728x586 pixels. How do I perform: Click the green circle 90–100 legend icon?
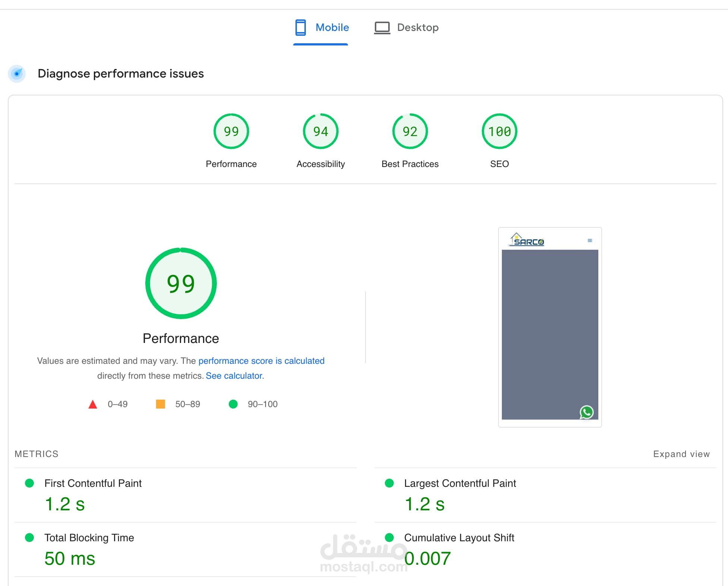[x=233, y=404]
